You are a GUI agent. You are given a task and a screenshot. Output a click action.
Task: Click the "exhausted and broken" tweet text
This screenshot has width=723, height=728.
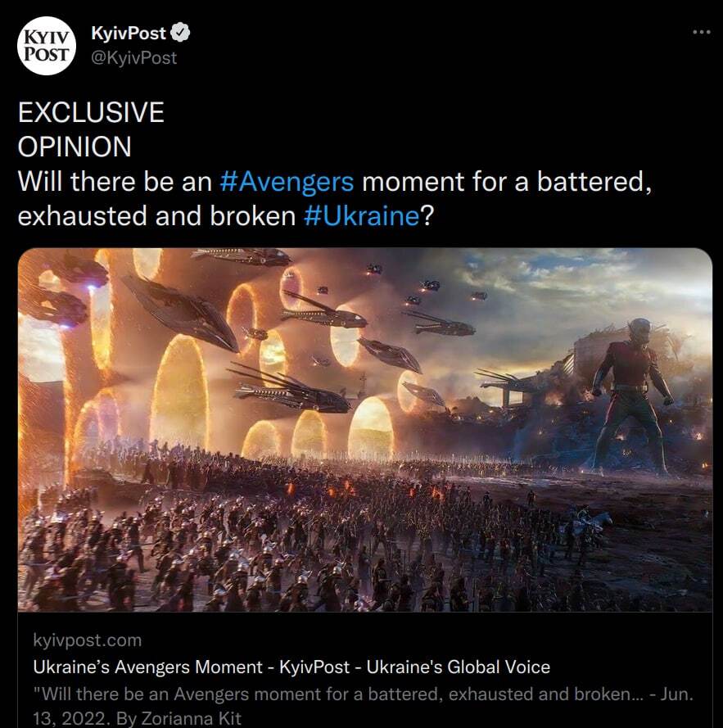[156, 216]
